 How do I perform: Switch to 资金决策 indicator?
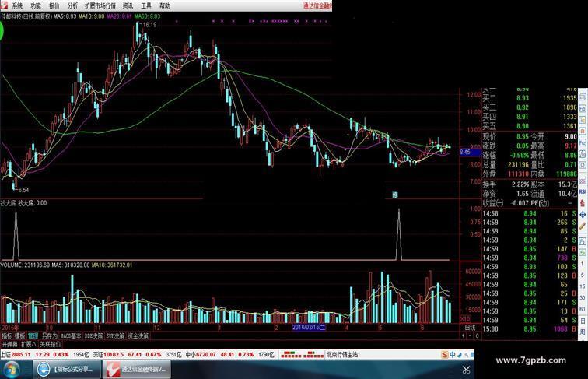pos(138,336)
